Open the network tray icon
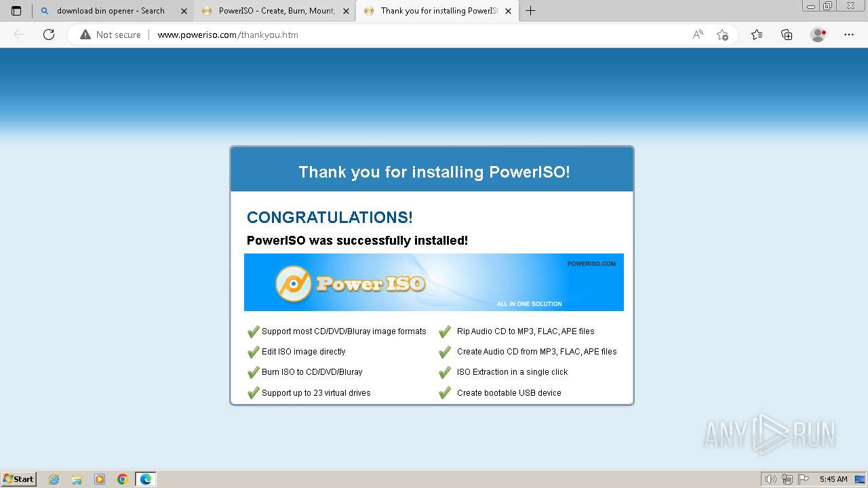The width and height of the screenshot is (868, 488). pyautogui.click(x=787, y=479)
